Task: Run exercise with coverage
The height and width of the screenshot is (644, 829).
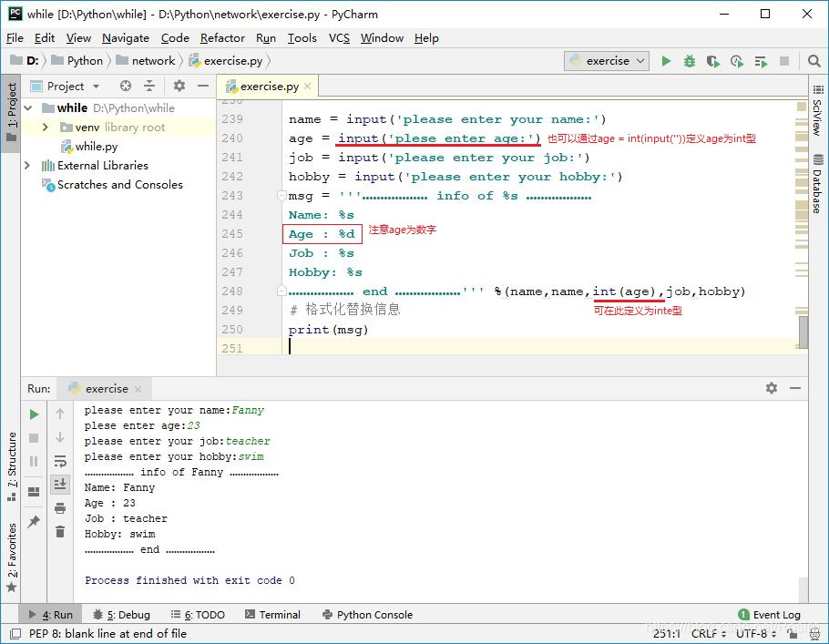Action: [x=712, y=61]
